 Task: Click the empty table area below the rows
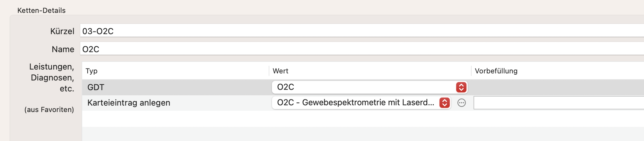[x=363, y=118]
